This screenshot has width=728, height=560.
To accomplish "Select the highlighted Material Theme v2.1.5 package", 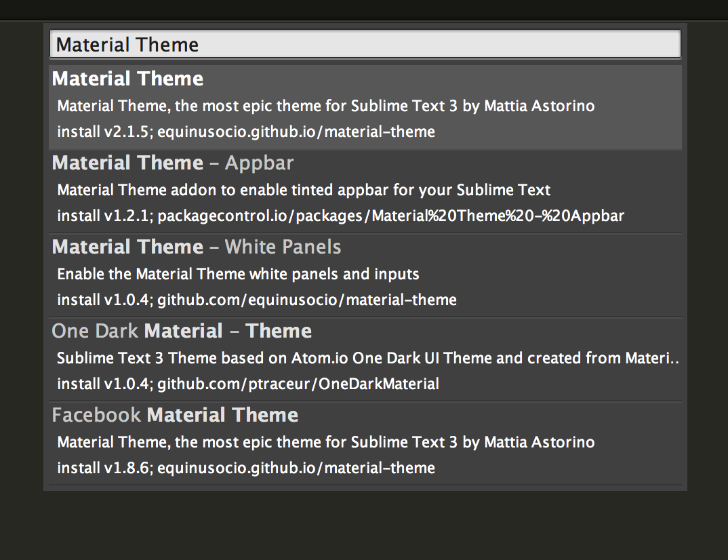I will (365, 107).
